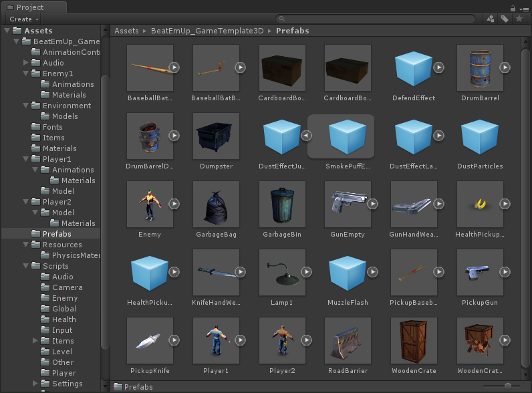Click the asset grid vertical scrollbar

click(525, 208)
